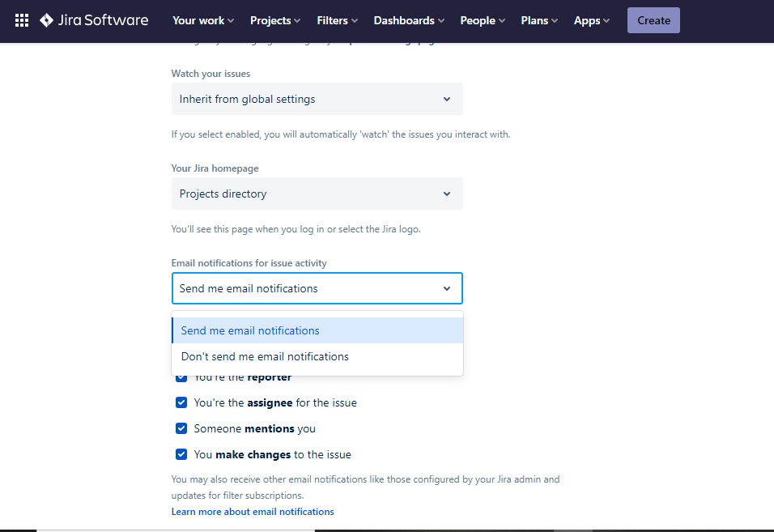
Task: Open Learn more about email notifications link
Action: pyautogui.click(x=253, y=512)
